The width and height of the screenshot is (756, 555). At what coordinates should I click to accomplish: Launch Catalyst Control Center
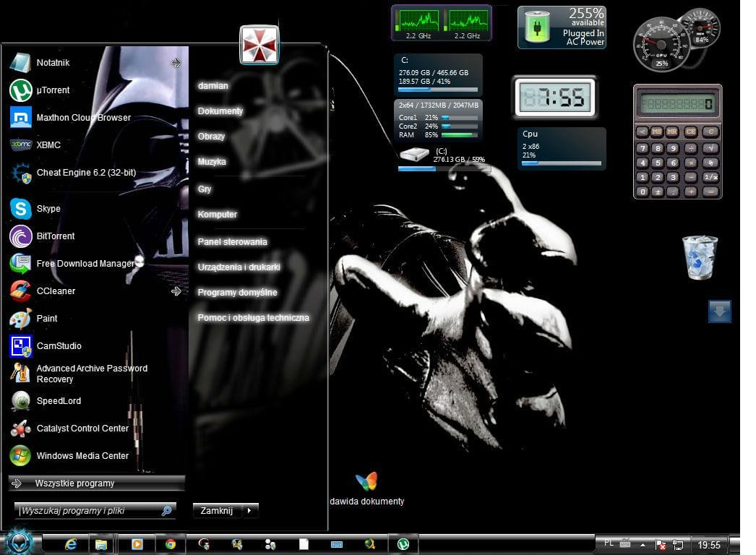pos(82,429)
